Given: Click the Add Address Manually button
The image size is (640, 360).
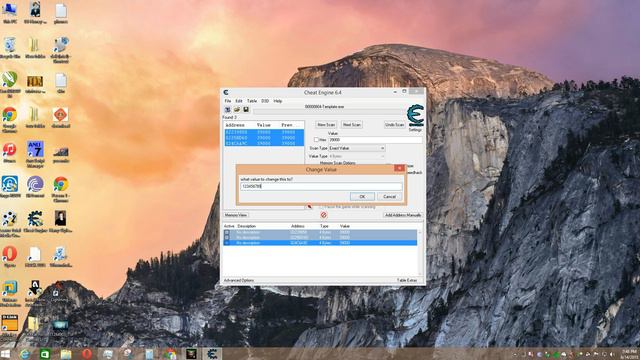Looking at the screenshot, I should [402, 215].
